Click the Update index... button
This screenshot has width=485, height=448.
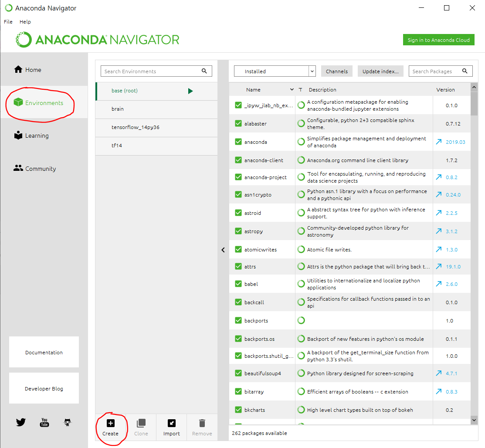(x=380, y=71)
